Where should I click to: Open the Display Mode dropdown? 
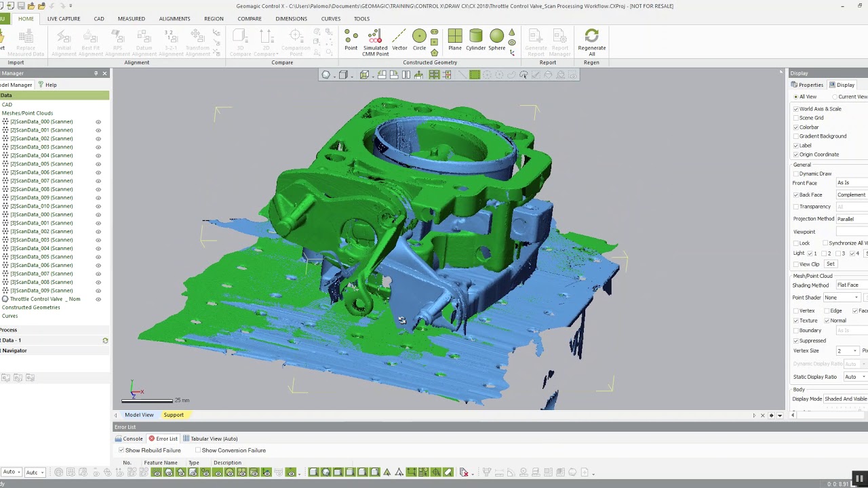tap(846, 399)
